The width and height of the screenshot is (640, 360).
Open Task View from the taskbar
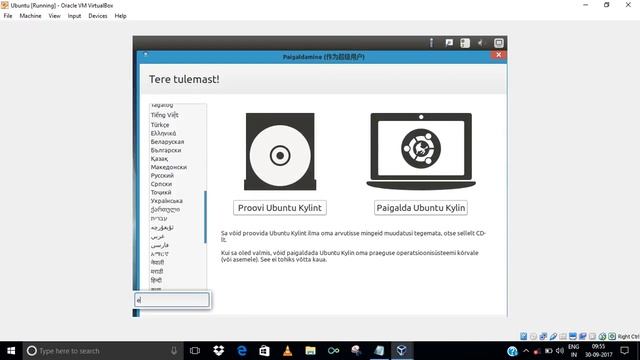(195, 351)
